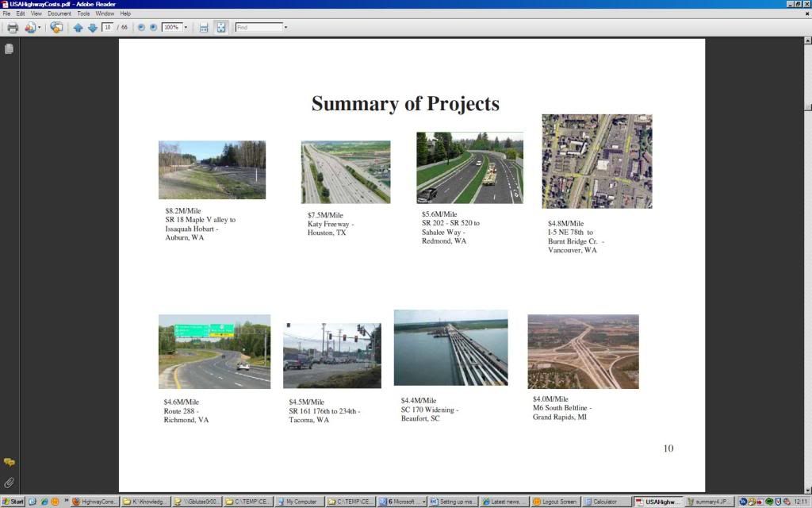Click the page number input field
Viewport: 812px width, 508px height.
107,27
